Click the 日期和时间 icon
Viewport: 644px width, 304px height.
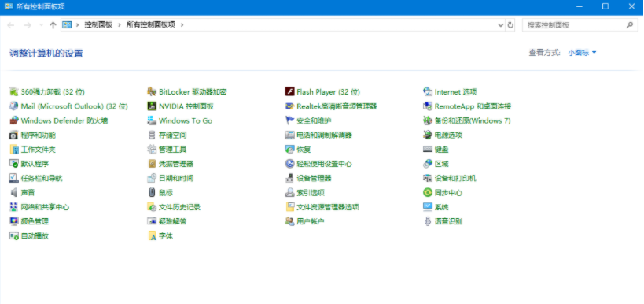(152, 178)
